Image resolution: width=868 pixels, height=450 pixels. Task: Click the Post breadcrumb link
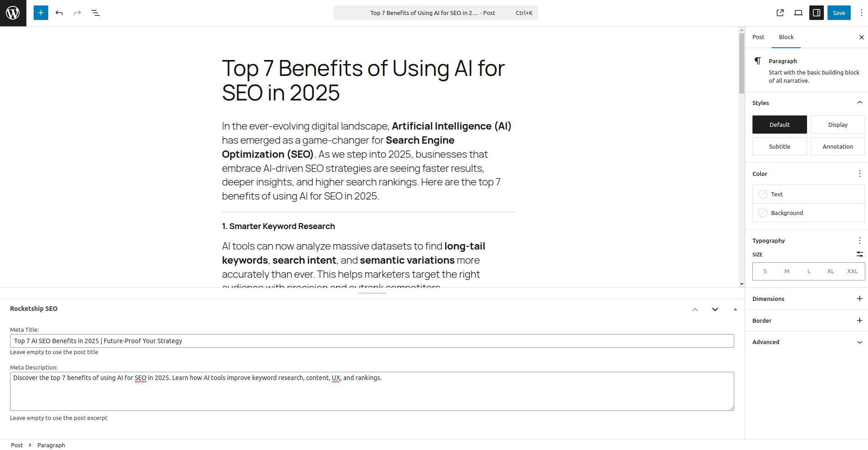tap(17, 445)
